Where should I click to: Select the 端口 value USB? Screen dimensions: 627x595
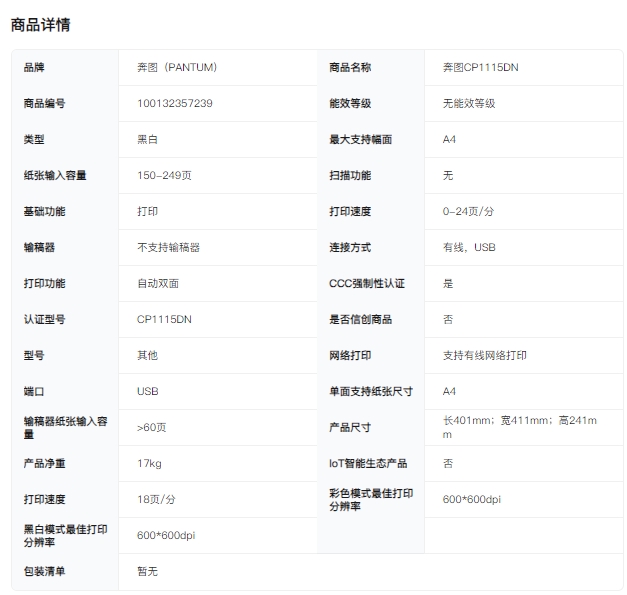148,391
